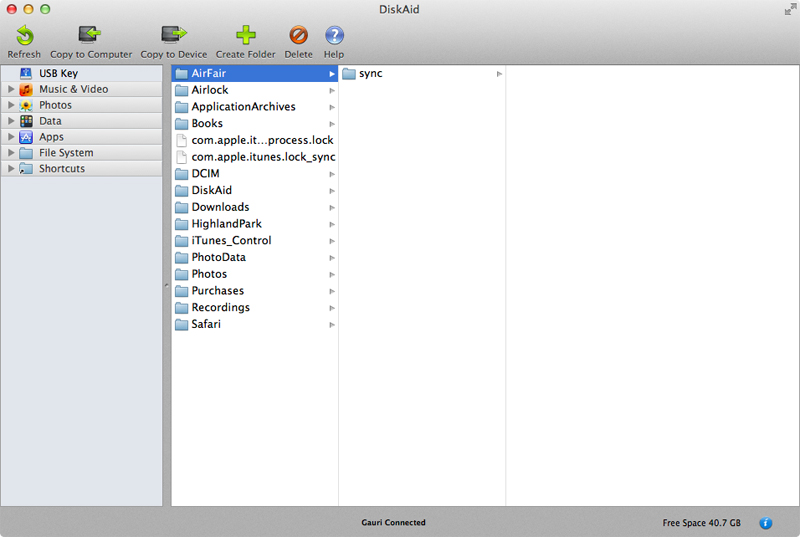Select the PhotoData folder name

pyautogui.click(x=218, y=258)
